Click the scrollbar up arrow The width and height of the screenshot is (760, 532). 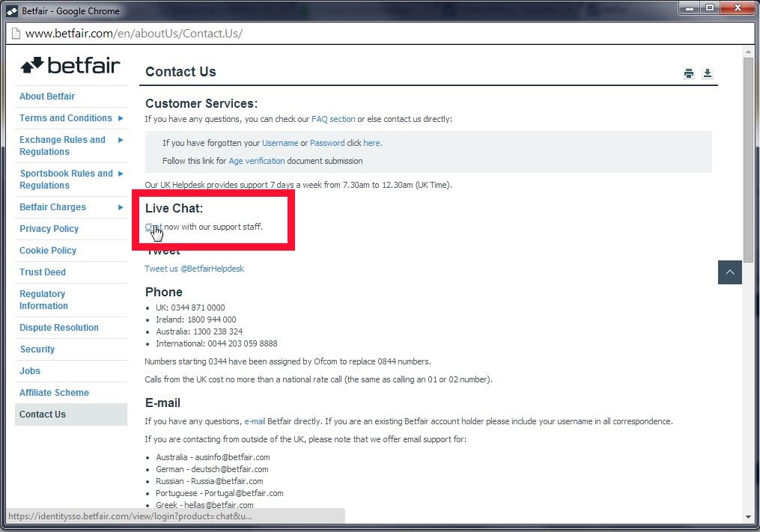(x=748, y=51)
